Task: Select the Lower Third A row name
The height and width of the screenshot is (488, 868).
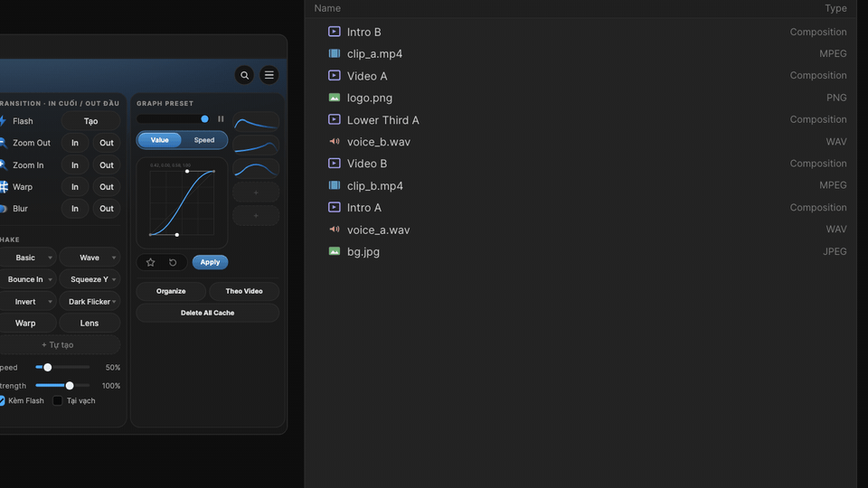Action: click(383, 120)
